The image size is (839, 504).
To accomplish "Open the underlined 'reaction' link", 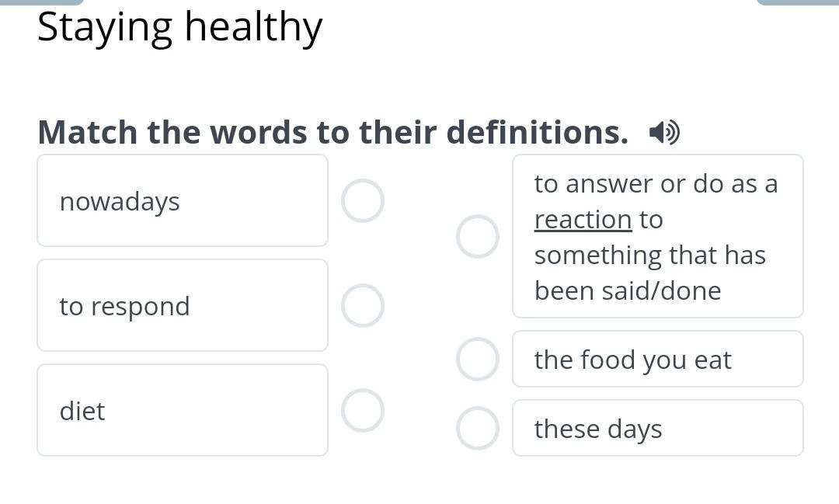I will pyautogui.click(x=583, y=220).
